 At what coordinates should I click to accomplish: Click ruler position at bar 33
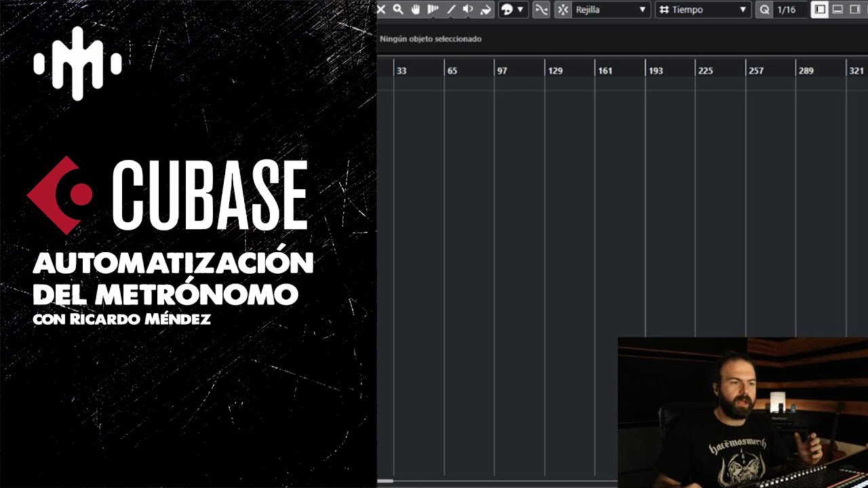pos(401,70)
